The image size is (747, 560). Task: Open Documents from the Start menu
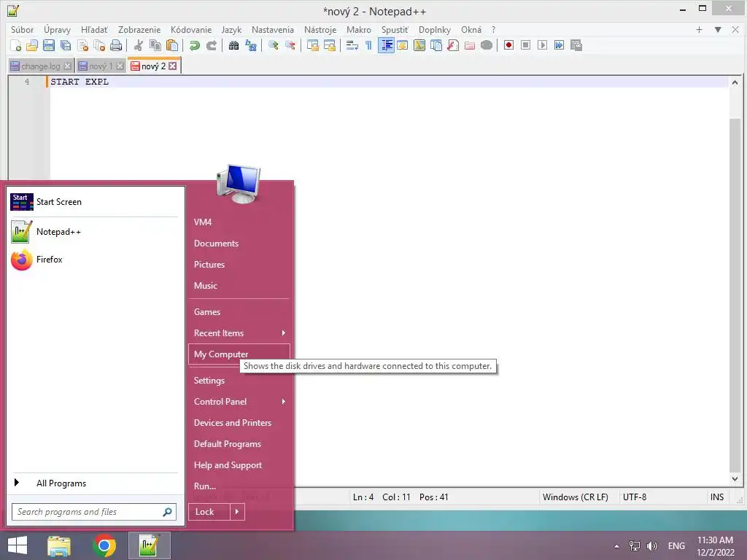coord(216,244)
